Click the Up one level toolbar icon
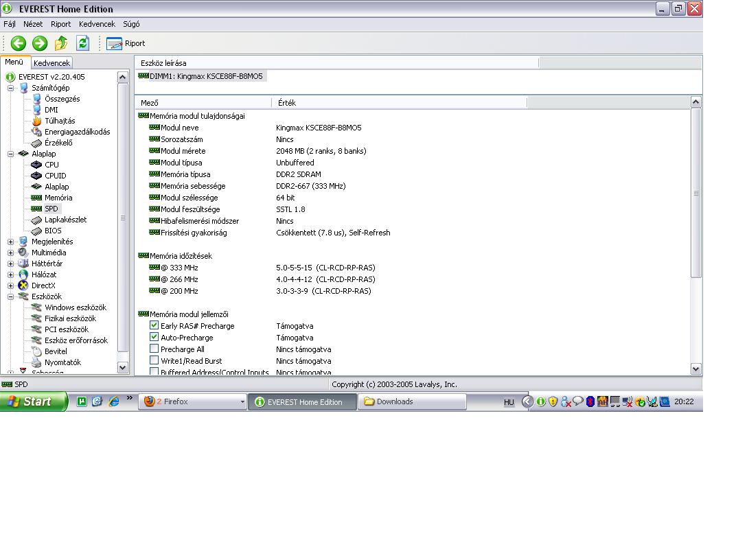 click(x=61, y=43)
